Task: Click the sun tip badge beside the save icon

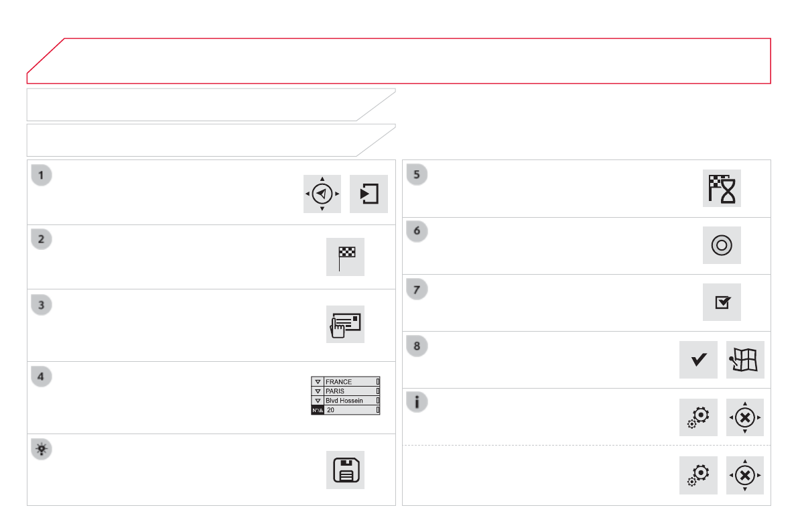Action: click(42, 450)
